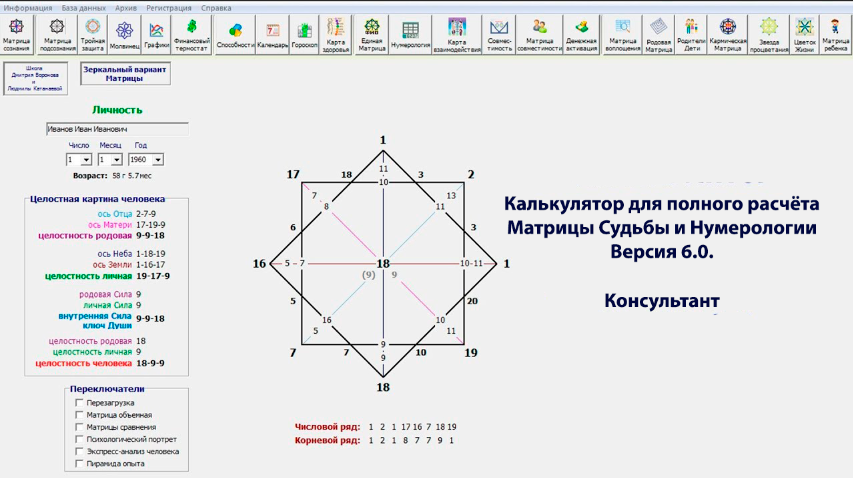Image resolution: width=853 pixels, height=478 pixels.
Task: Click the ось Отца value 2-7-9
Action: coord(146,214)
